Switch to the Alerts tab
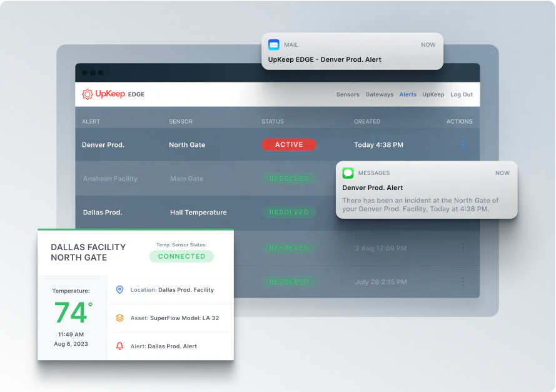Image resolution: width=556 pixels, height=392 pixels. pos(408,94)
